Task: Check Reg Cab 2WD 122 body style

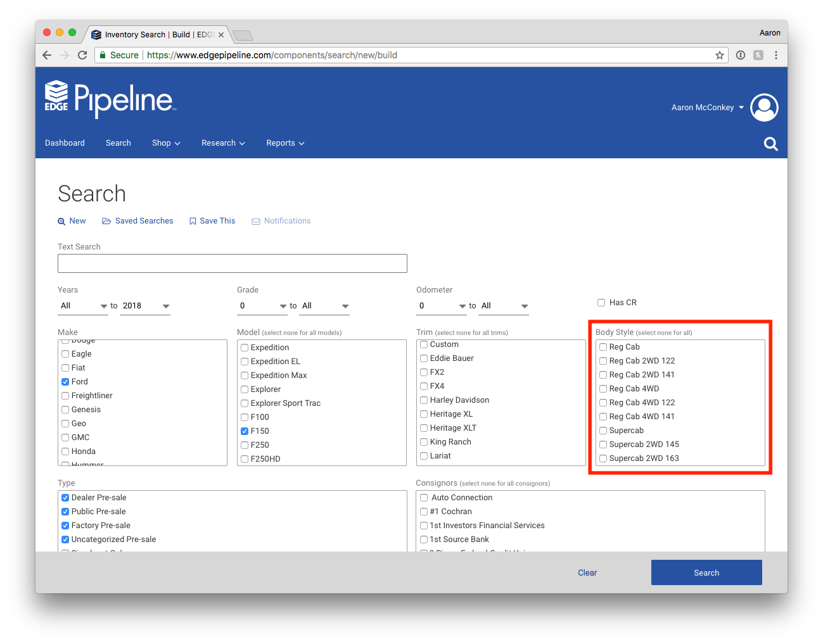Action: [603, 361]
